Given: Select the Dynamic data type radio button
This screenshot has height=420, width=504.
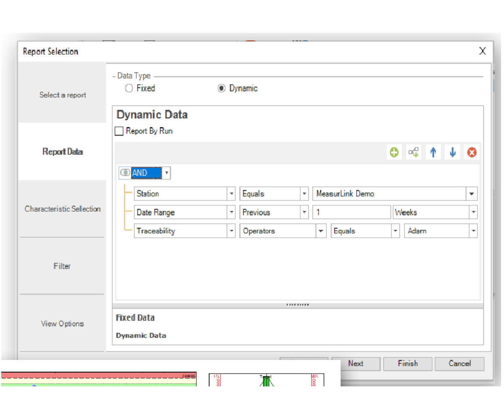Looking at the screenshot, I should 221,89.
